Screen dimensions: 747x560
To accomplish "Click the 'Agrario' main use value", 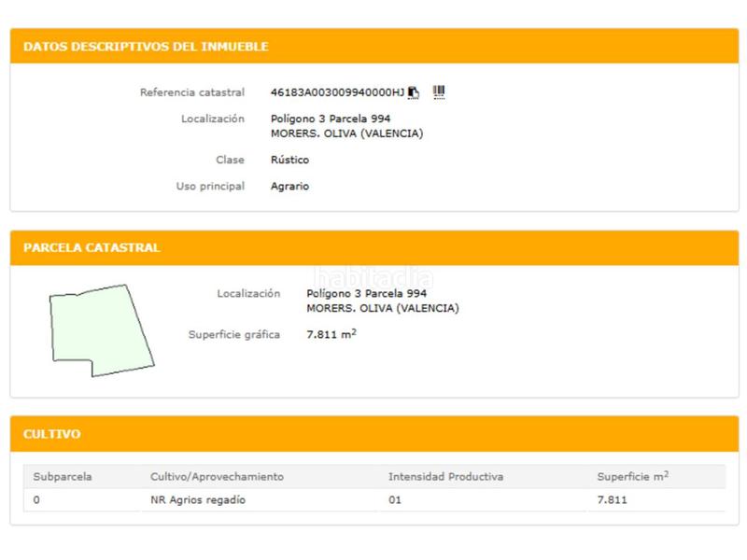I will [289, 186].
